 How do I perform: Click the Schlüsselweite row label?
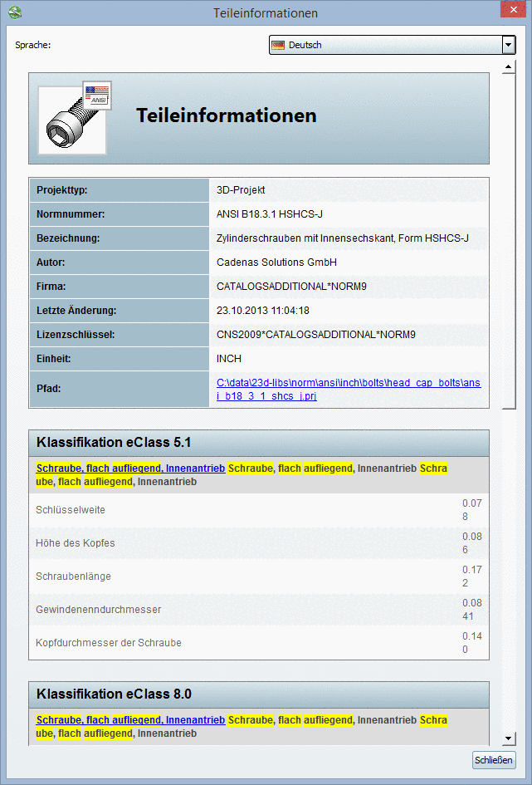pyautogui.click(x=71, y=510)
